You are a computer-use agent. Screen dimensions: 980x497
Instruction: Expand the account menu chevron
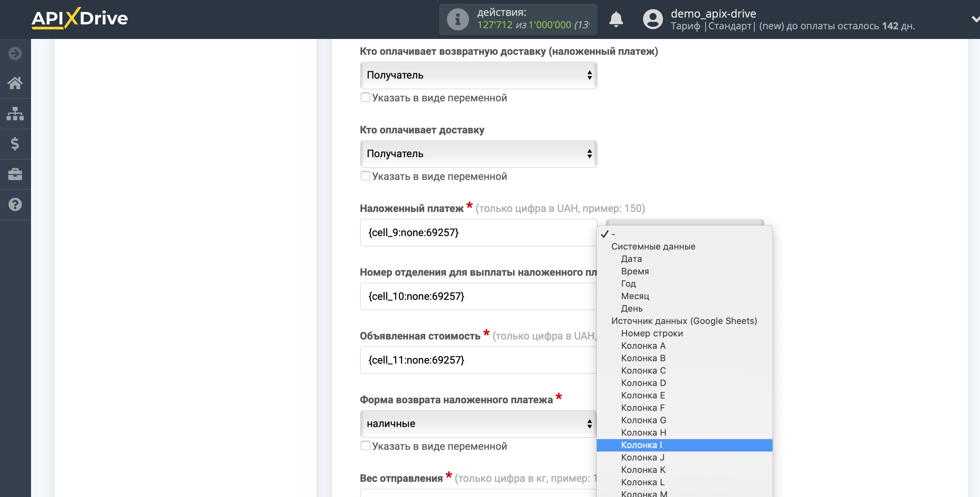click(x=975, y=19)
